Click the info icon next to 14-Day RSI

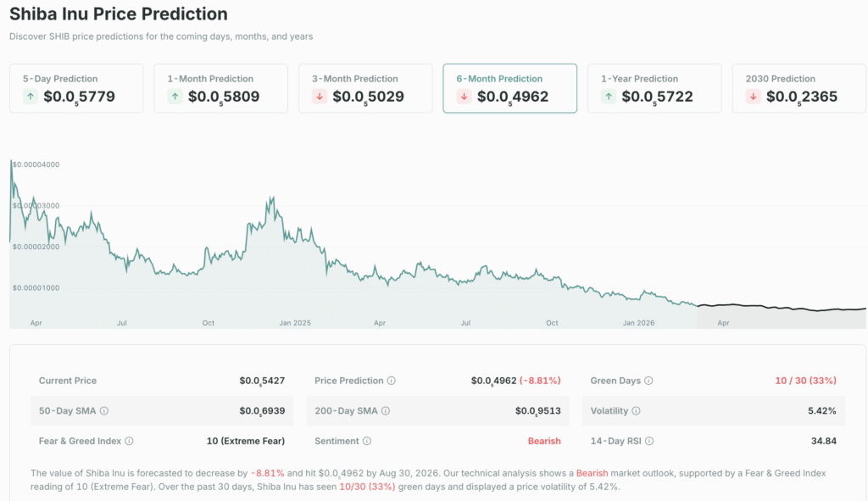648,441
